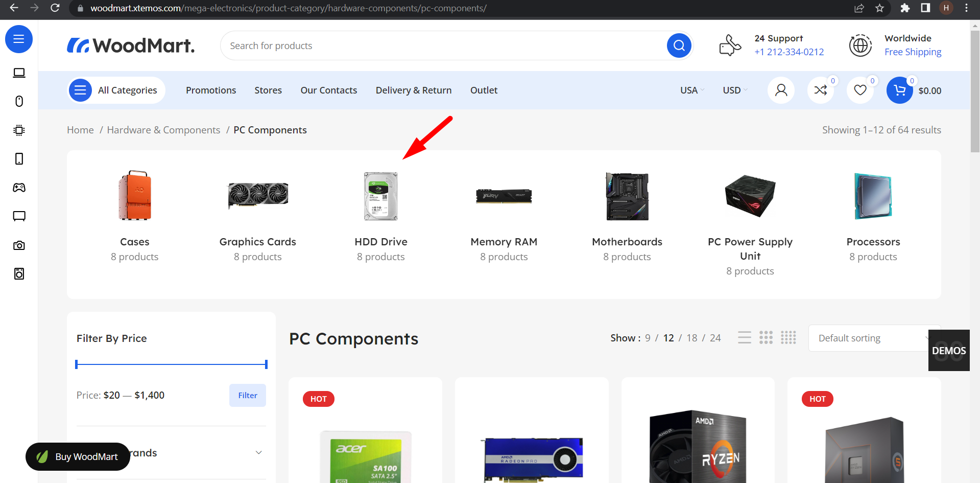Click the price slider minimum handle

(x=77, y=364)
